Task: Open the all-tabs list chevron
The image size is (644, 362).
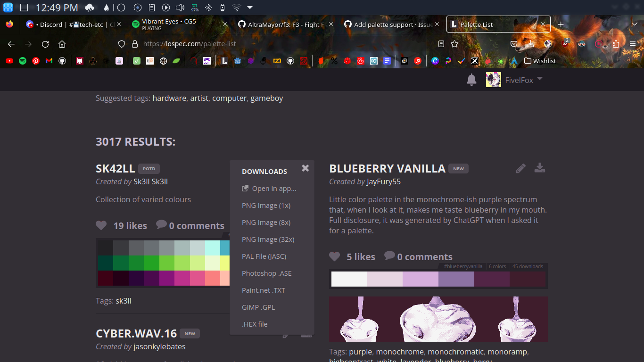Action: click(x=634, y=24)
